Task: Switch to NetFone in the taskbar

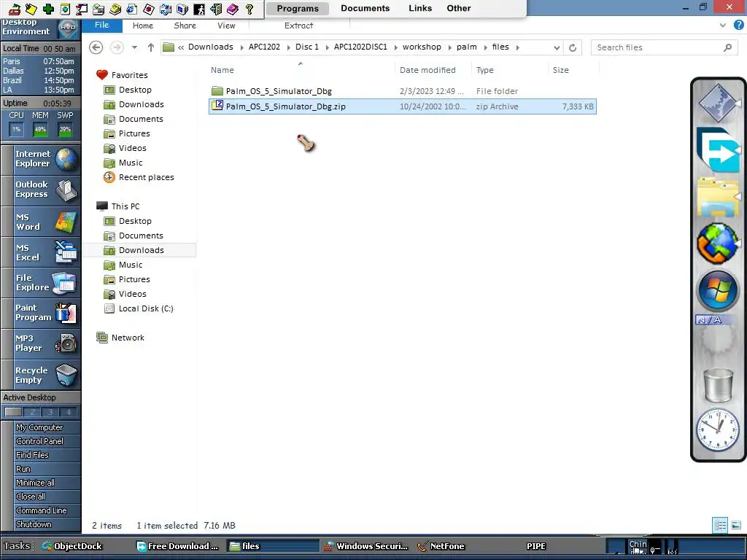Action: pos(441,545)
